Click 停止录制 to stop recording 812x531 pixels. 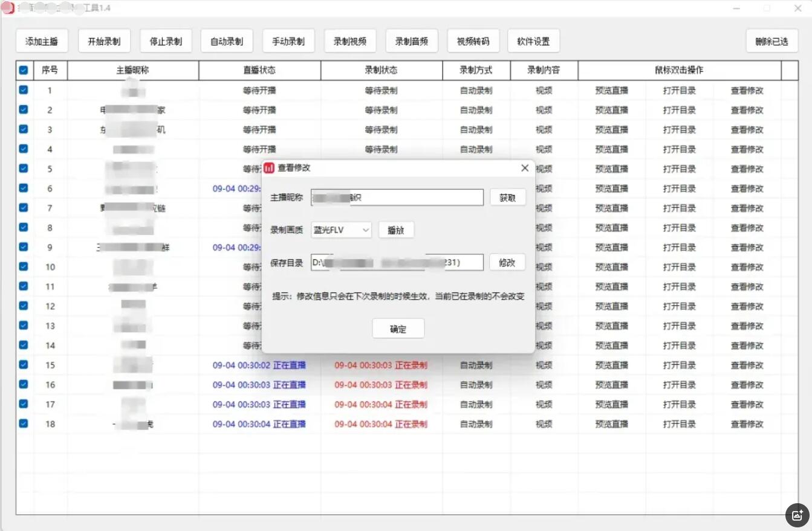pos(166,40)
